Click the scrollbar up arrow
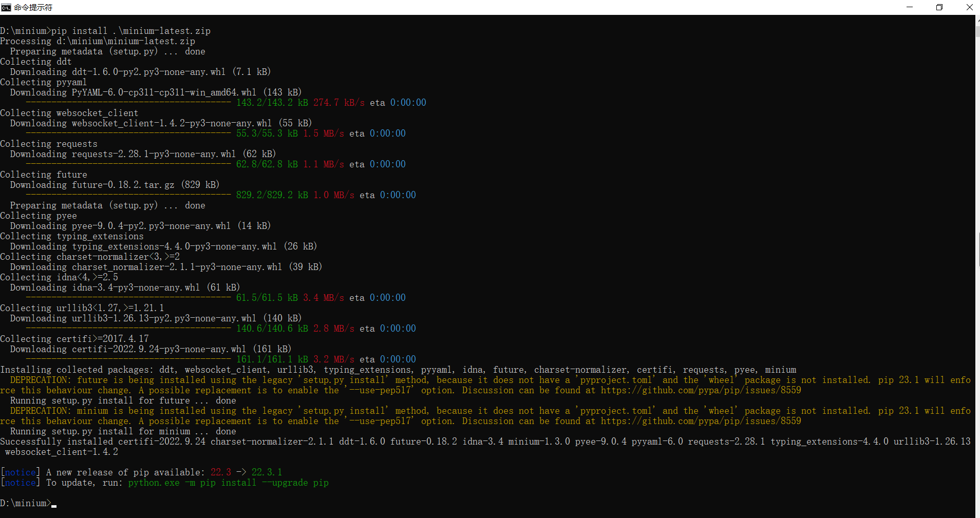 (x=977, y=20)
